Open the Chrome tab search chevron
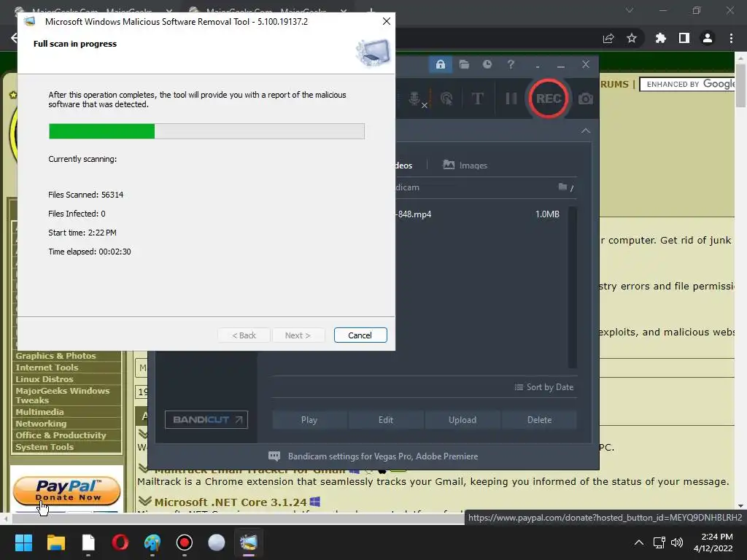Screen dimensions: 747x560 630,10
